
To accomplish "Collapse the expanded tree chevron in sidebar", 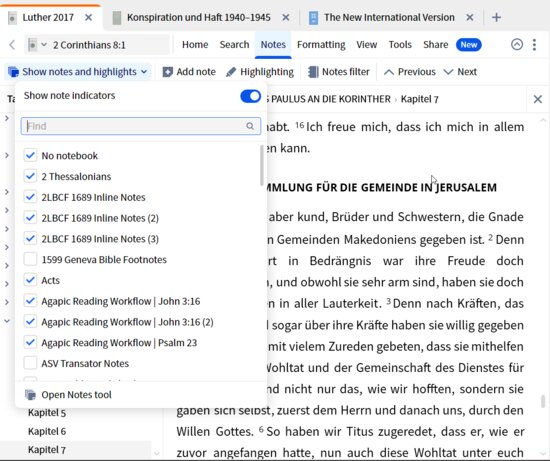I will click(x=7, y=321).
